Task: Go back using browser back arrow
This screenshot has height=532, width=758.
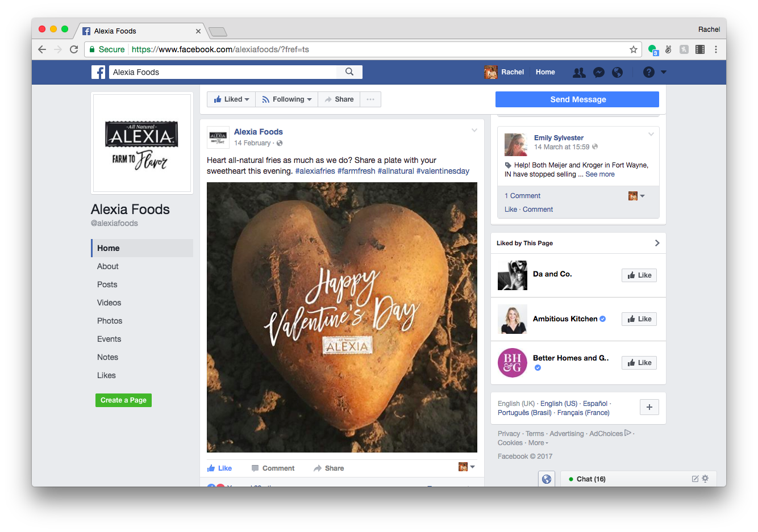Action: [42, 49]
